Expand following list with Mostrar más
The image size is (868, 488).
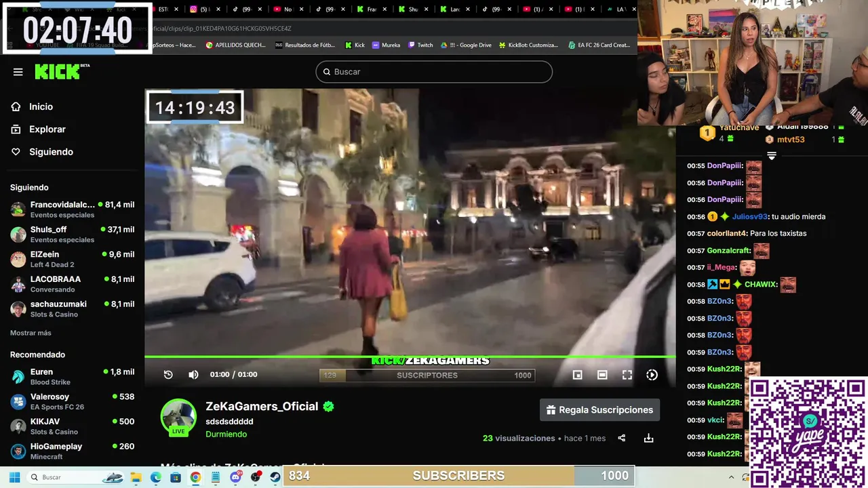(x=31, y=333)
